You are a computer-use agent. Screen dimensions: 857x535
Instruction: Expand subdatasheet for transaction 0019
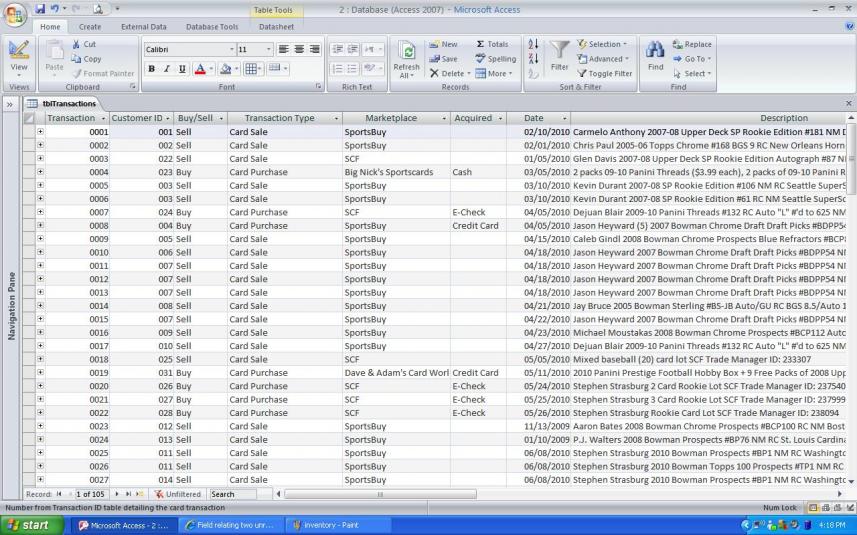[40, 372]
